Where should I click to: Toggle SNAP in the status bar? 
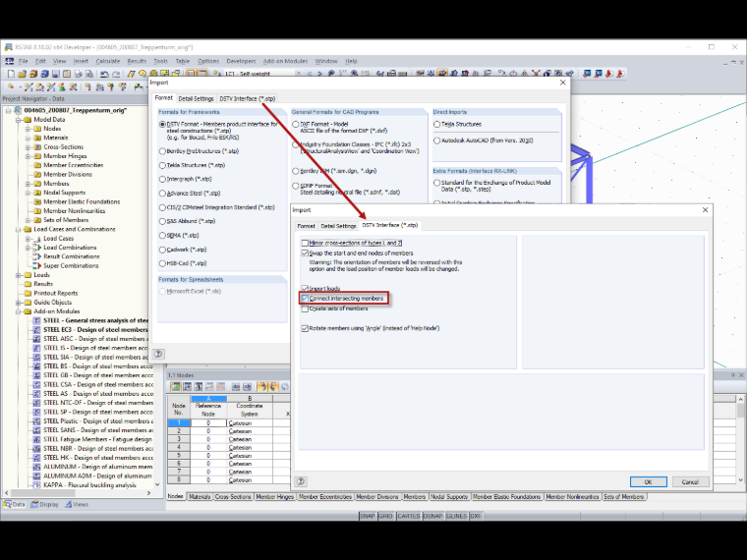point(368,516)
